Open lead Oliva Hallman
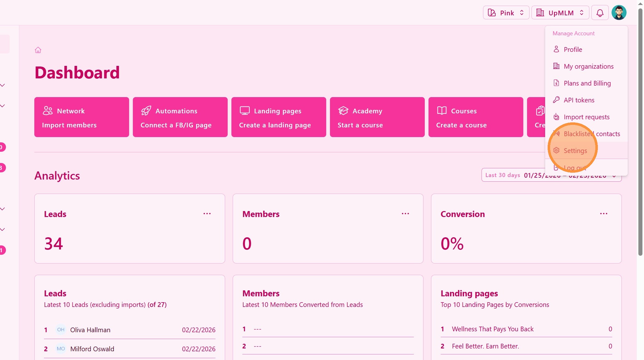 pos(90,330)
